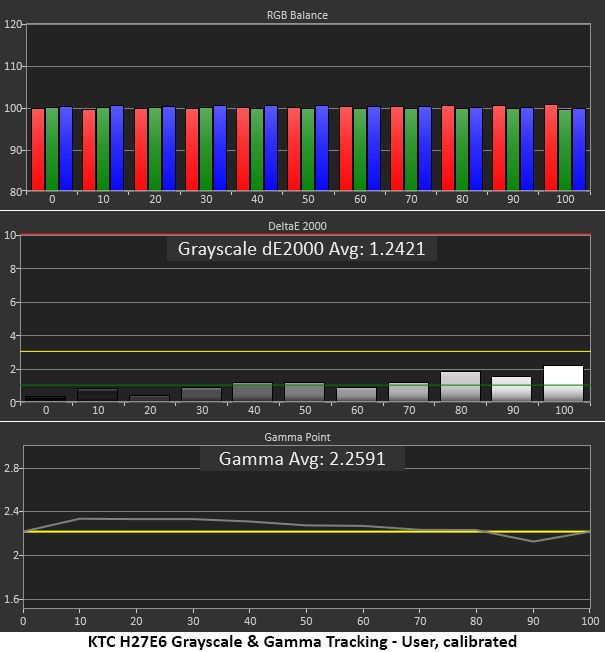Click the 50 label on RGB Balance x-axis

click(308, 199)
